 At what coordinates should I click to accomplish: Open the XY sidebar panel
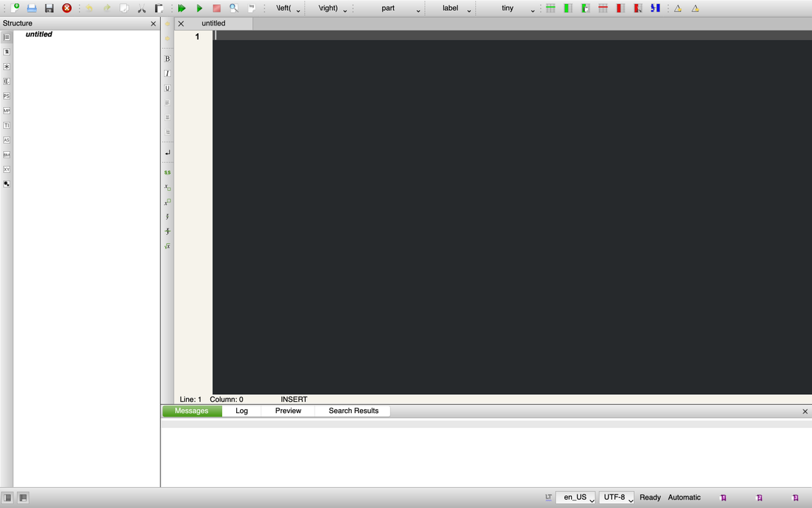[6, 169]
